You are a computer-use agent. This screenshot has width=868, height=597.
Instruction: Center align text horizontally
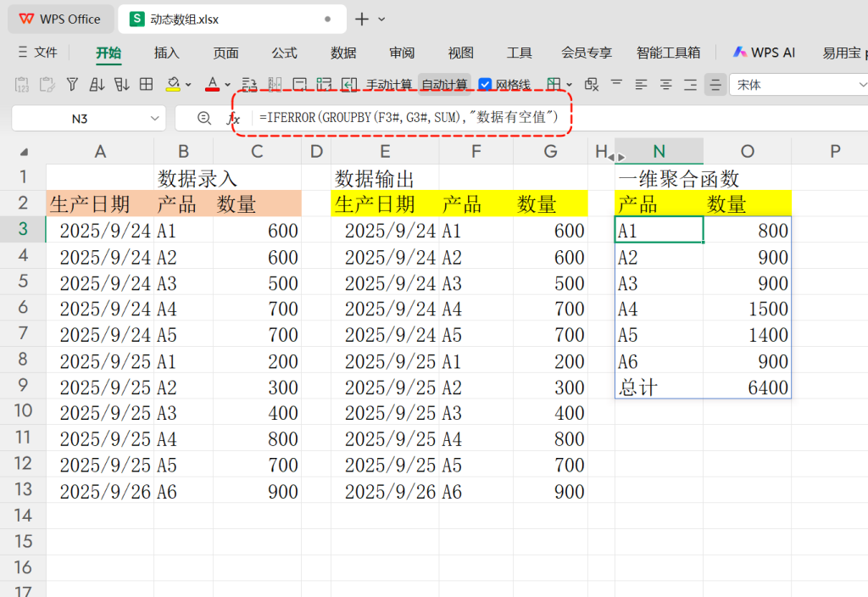[x=665, y=85]
